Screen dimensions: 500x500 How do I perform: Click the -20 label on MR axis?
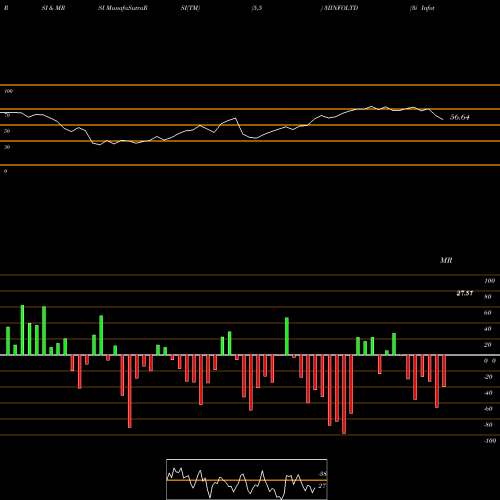click(x=488, y=377)
